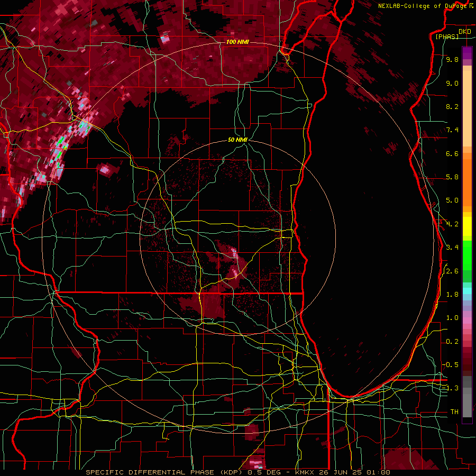The width and height of the screenshot is (476, 476).
Task: Click the 2.6 value on the color scale
Action: click(452, 271)
